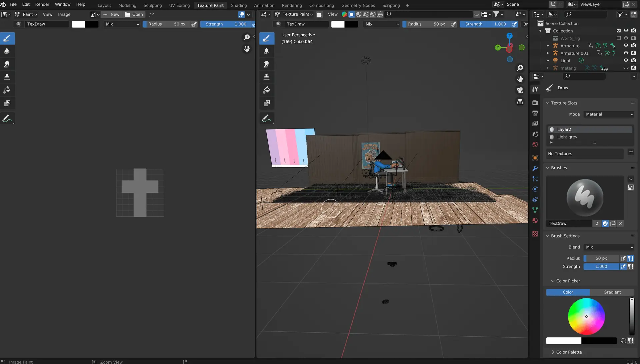Select the Clone tool in 3D viewport
The width and height of the screenshot is (640, 364).
point(266,77)
